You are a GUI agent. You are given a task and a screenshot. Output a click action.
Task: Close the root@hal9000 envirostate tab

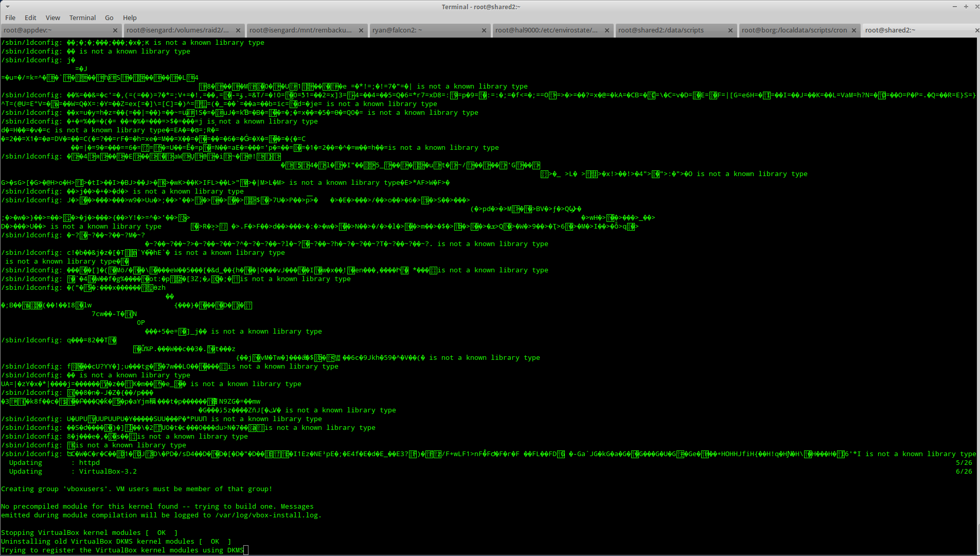coord(607,30)
